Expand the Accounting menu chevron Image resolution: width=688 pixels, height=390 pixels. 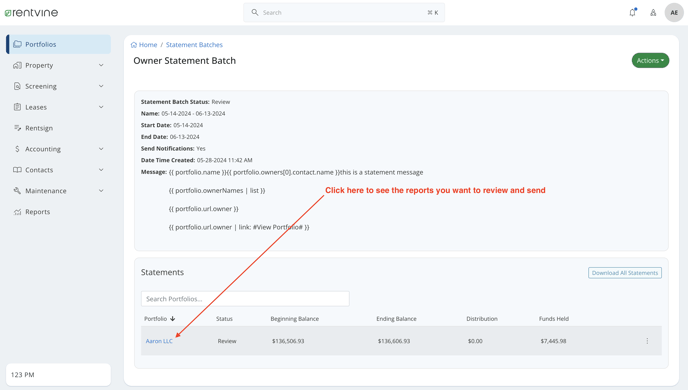pos(101,149)
